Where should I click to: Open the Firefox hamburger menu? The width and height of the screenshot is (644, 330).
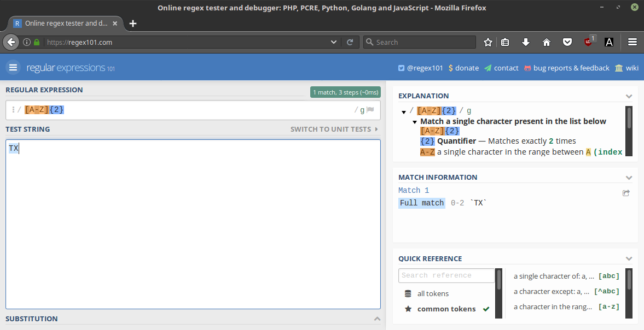click(633, 42)
